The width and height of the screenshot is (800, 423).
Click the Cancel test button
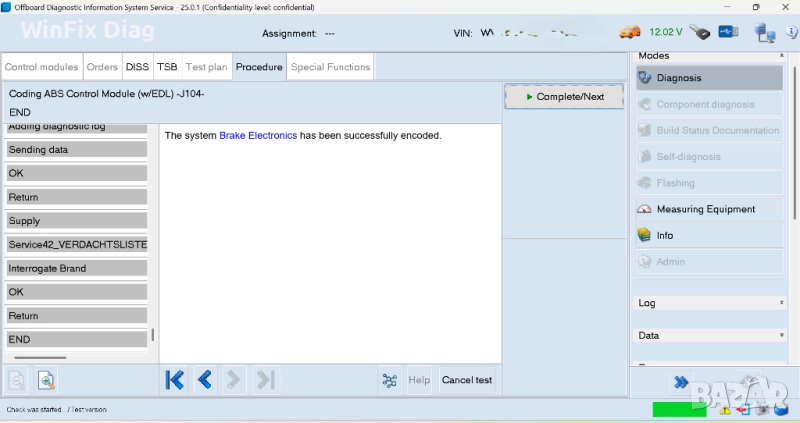[467, 380]
